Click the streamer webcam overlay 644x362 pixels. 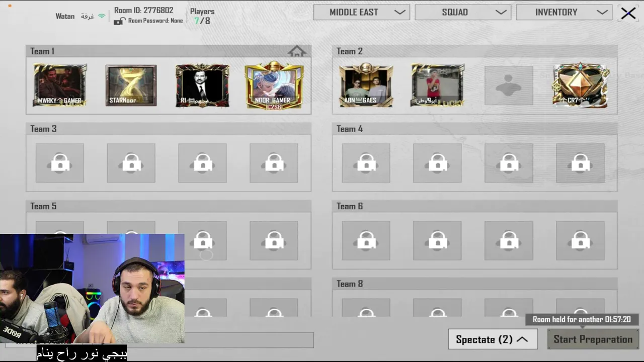tap(92, 289)
